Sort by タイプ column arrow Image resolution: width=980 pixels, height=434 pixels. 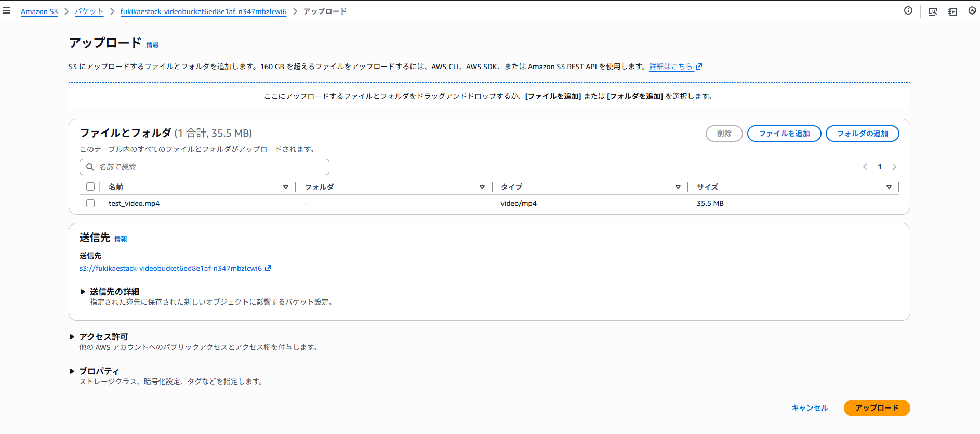coord(678,187)
